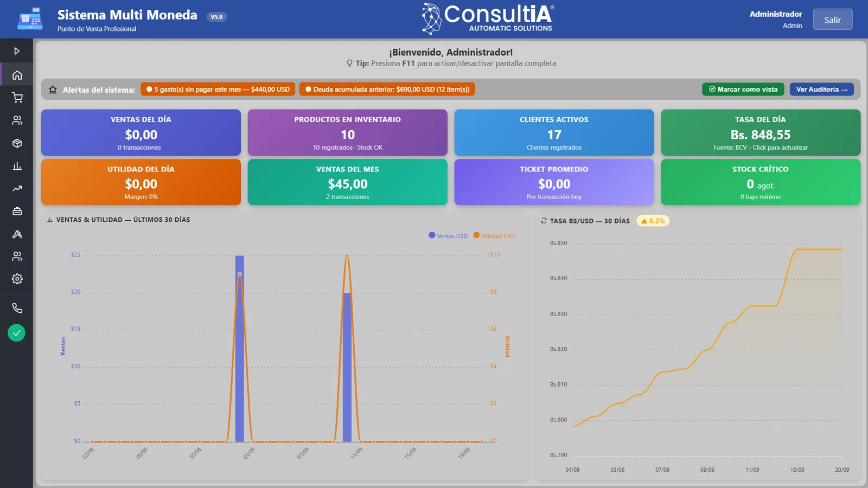
Task: Log out with the Salir button
Action: [833, 20]
